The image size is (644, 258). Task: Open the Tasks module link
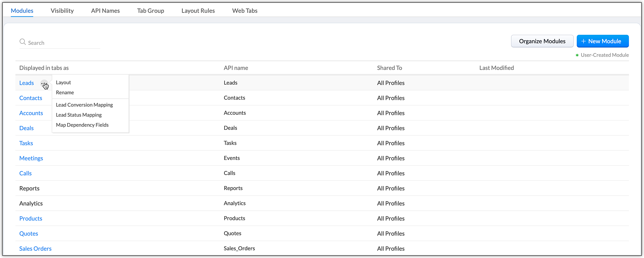click(x=26, y=143)
